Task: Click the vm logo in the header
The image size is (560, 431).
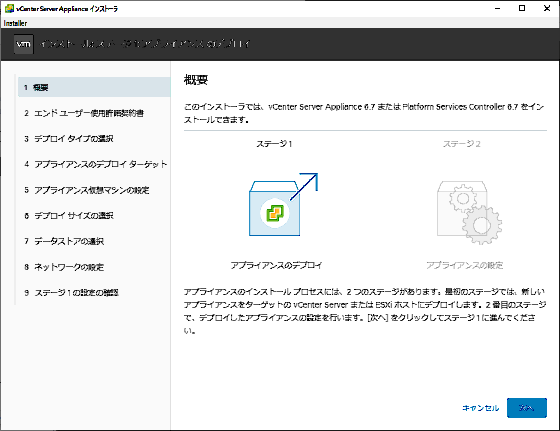Action: (24, 44)
